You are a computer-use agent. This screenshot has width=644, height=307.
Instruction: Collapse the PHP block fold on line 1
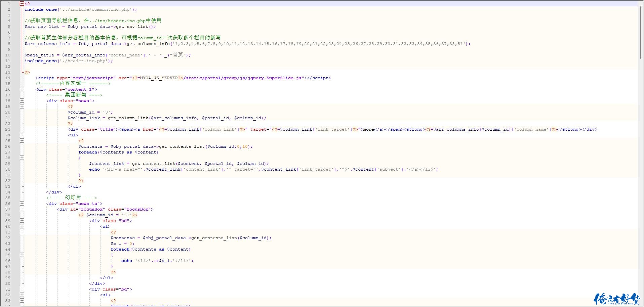pos(22,4)
